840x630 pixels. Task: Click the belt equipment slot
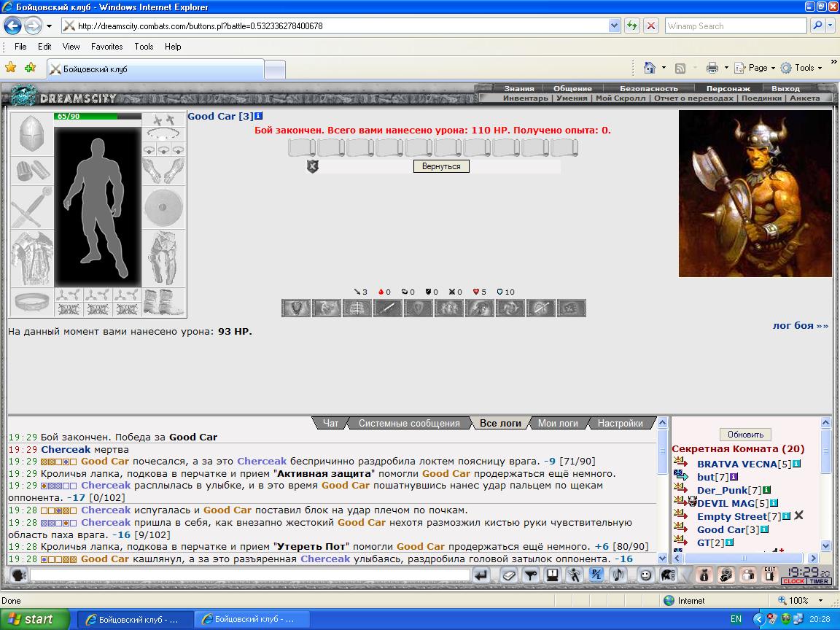click(31, 302)
